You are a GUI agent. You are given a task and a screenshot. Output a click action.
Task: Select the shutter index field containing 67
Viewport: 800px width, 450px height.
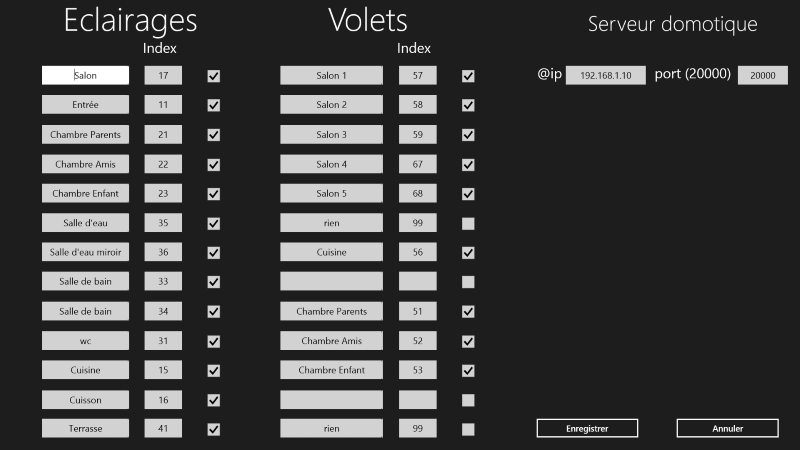coord(418,164)
